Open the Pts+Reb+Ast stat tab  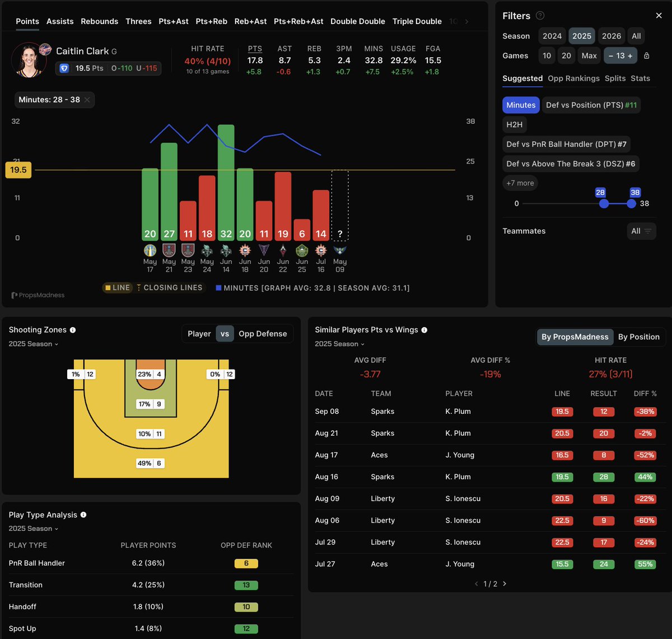[298, 21]
